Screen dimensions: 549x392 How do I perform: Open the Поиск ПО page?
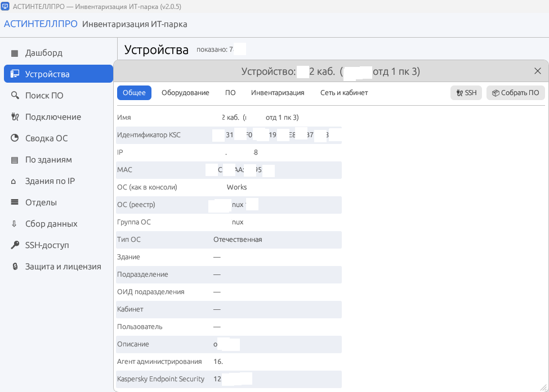[59, 96]
